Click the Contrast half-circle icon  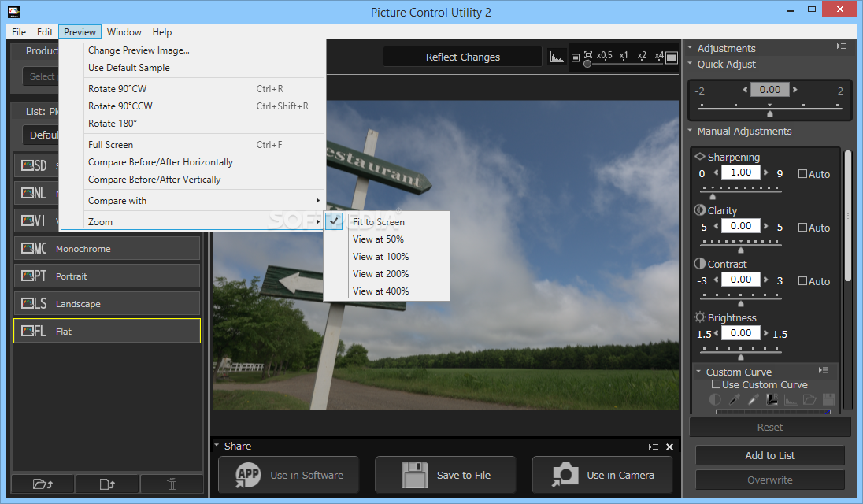click(700, 264)
